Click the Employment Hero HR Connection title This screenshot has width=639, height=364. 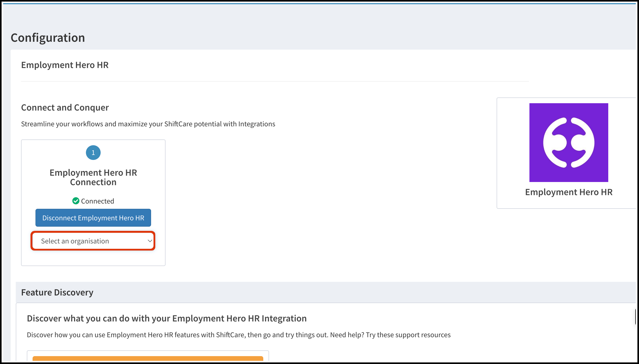93,177
